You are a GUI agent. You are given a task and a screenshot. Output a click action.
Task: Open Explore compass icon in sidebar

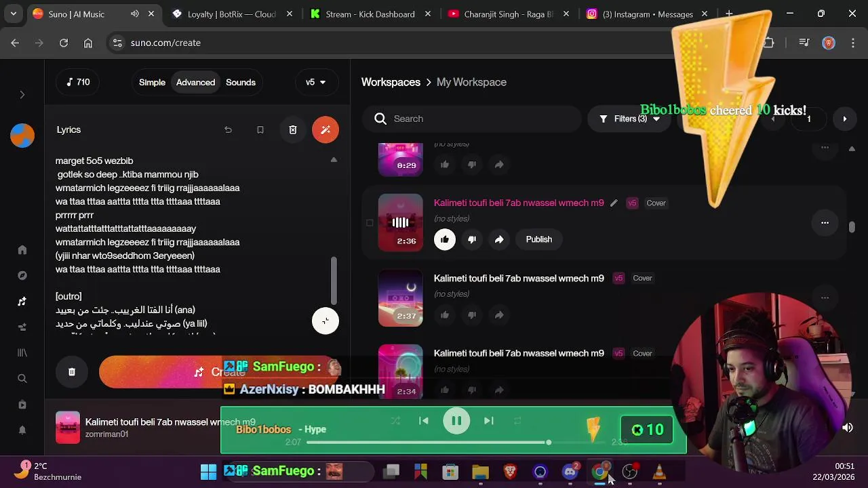(x=22, y=276)
